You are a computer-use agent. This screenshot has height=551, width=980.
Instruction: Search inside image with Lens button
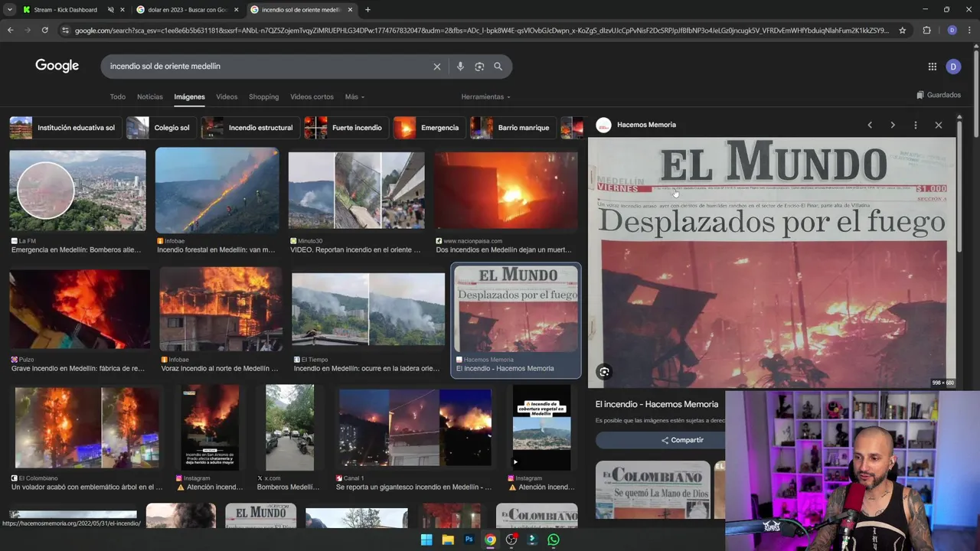[604, 372]
